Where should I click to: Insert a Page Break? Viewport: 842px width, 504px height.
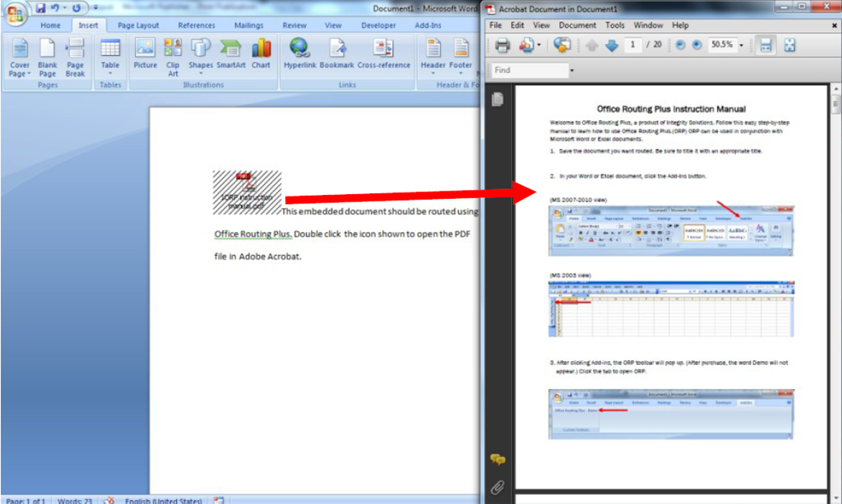click(x=75, y=58)
